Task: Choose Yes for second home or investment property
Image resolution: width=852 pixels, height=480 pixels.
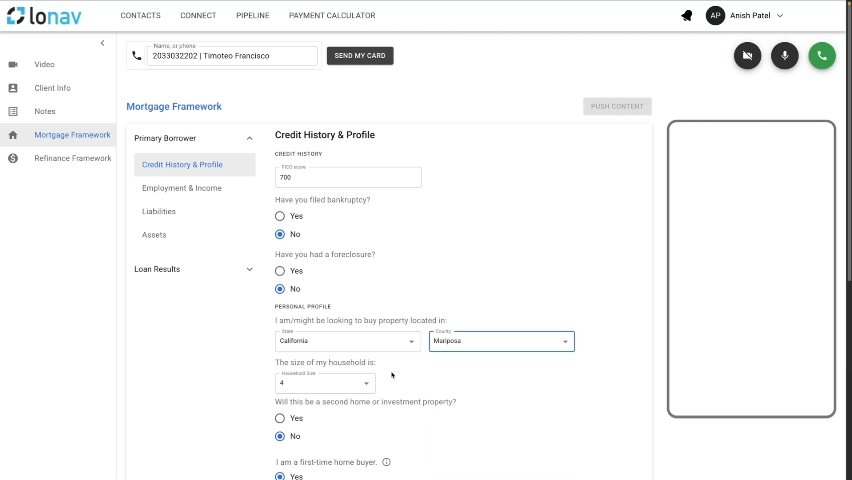Action: point(280,418)
